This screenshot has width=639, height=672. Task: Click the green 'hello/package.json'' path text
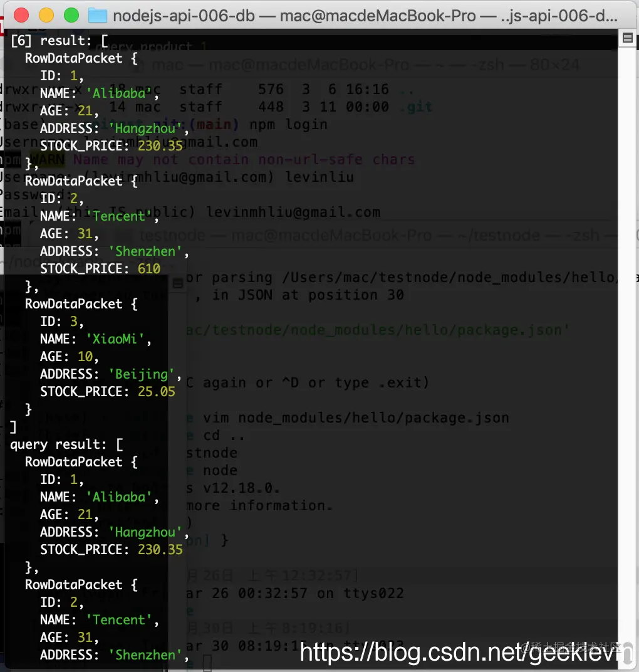click(x=487, y=330)
